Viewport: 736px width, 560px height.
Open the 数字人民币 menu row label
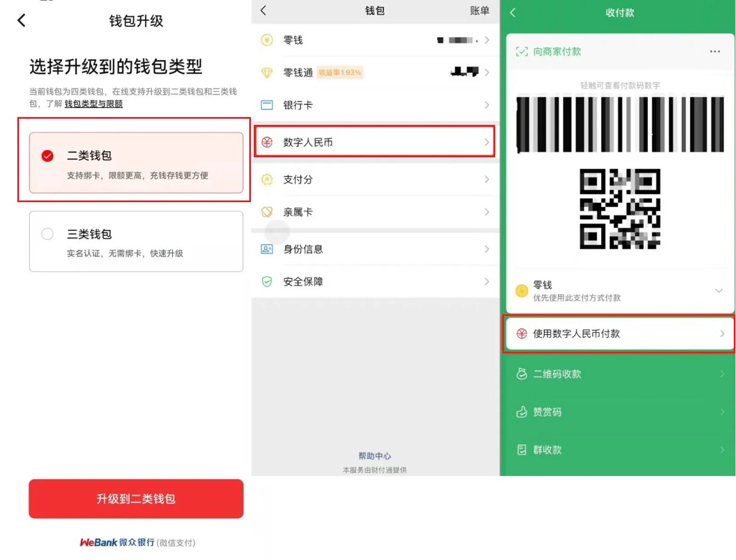pos(308,142)
